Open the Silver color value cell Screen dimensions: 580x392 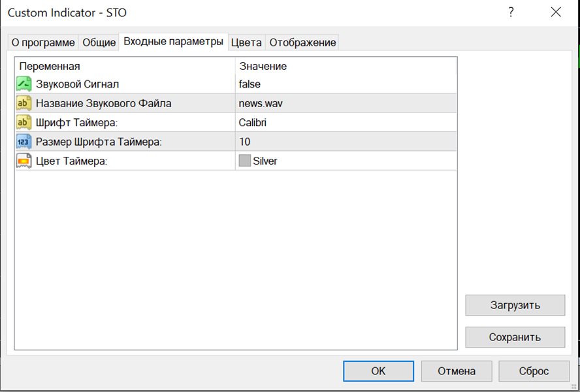tap(346, 161)
